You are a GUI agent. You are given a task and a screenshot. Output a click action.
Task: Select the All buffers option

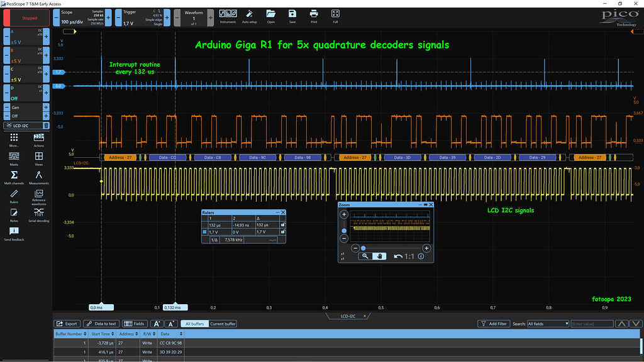tap(195, 324)
